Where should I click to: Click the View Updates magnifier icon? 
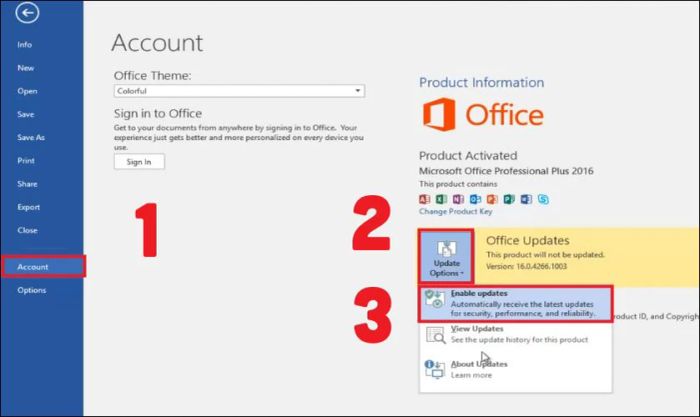[435, 335]
